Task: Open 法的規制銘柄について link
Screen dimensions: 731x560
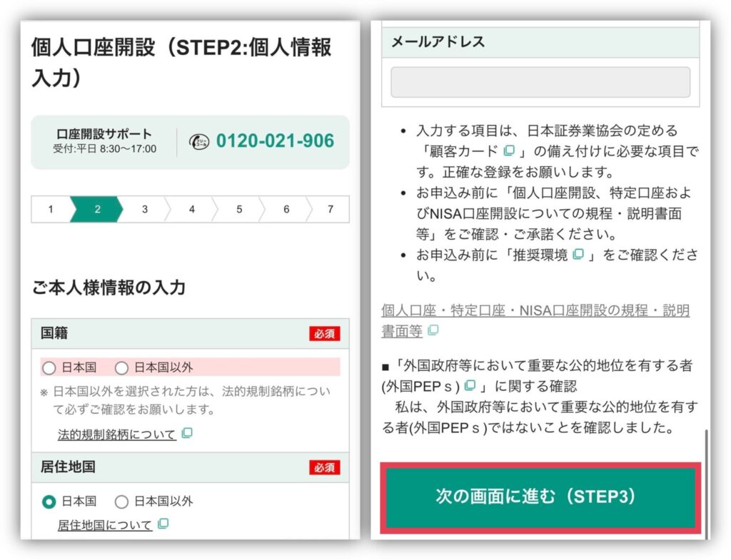Action: (116, 434)
